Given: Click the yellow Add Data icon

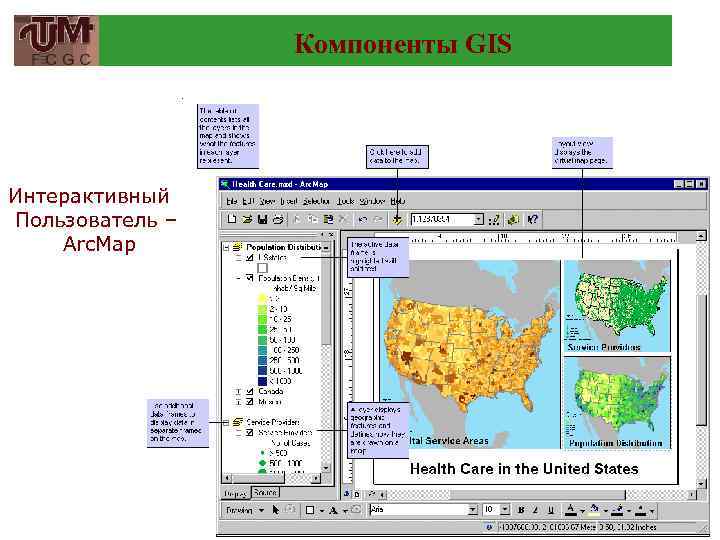Looking at the screenshot, I should tap(397, 219).
